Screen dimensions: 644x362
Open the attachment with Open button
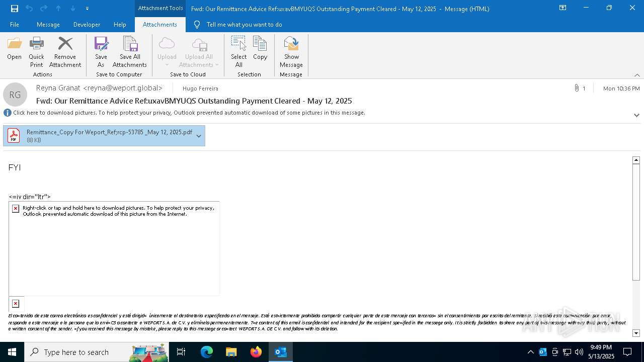[14, 49]
